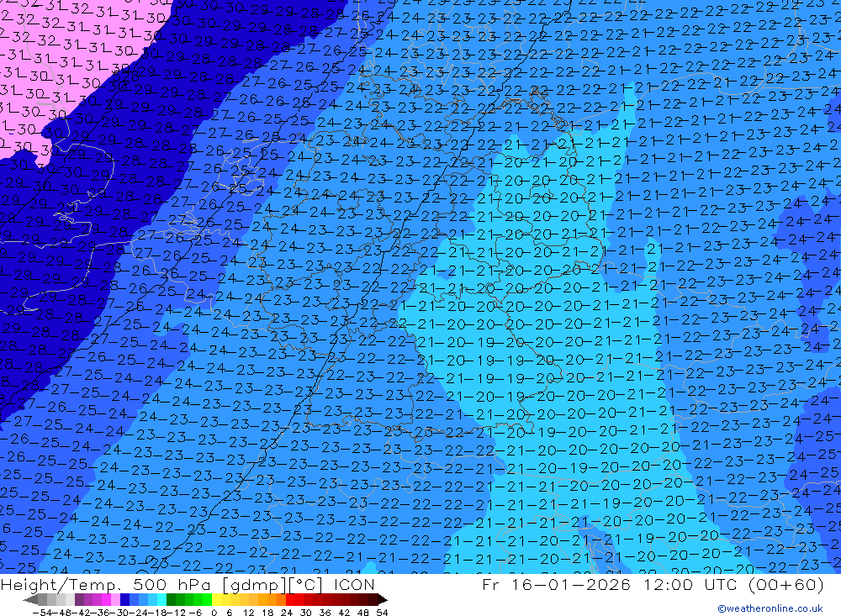
Task: Click the '36' legend scale label
Action: pos(325,613)
